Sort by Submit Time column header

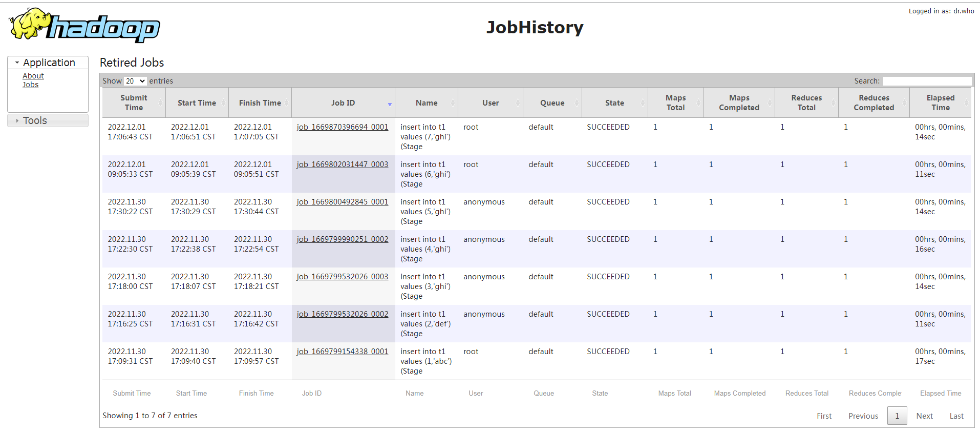[x=134, y=102]
